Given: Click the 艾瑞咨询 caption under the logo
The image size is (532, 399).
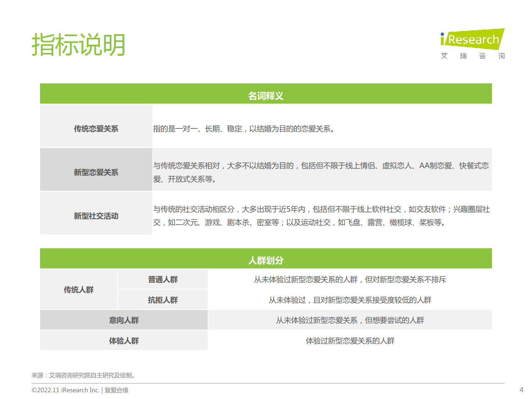Looking at the screenshot, I should (472, 56).
